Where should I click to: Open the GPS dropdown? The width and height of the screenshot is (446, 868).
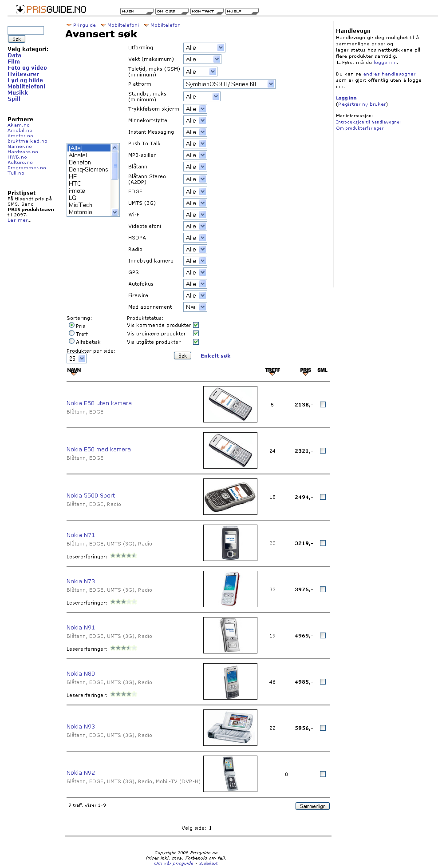[x=195, y=272]
